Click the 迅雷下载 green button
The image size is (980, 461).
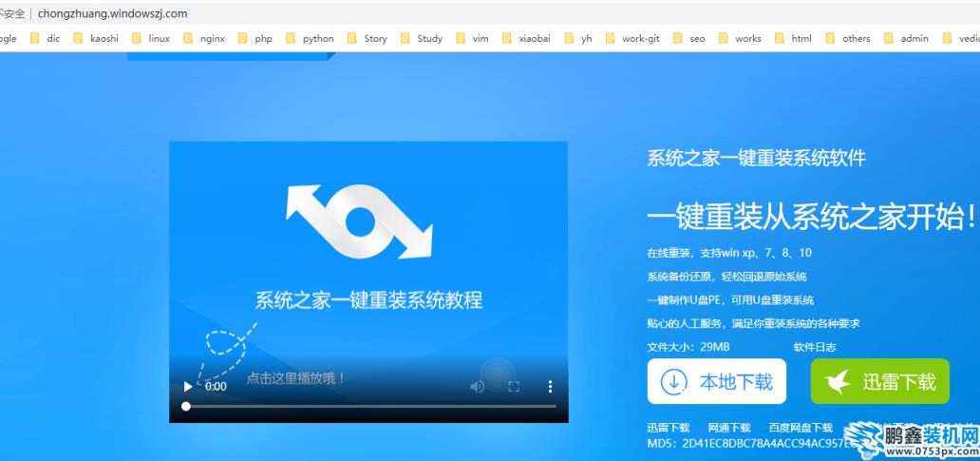pyautogui.click(x=880, y=381)
